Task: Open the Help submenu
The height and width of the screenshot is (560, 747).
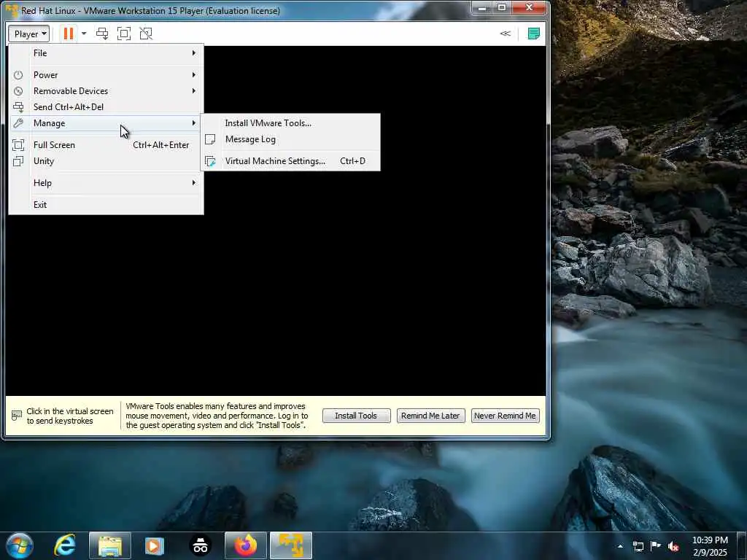Action: pos(107,183)
